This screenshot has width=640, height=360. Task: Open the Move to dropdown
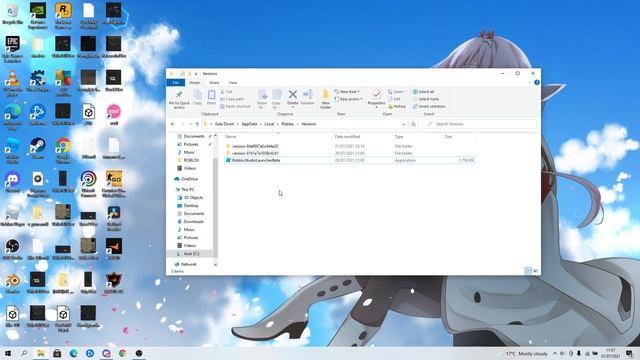click(x=262, y=99)
